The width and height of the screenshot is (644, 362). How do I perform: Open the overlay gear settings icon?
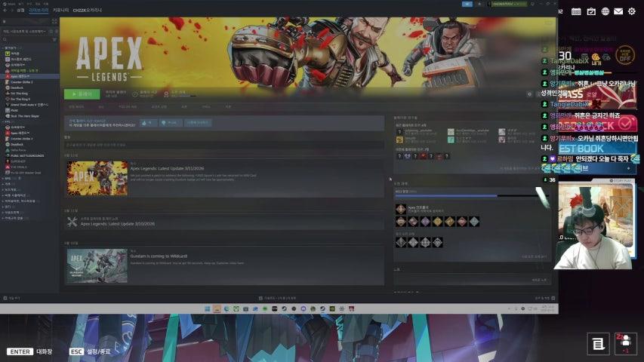pyautogui.click(x=632, y=11)
